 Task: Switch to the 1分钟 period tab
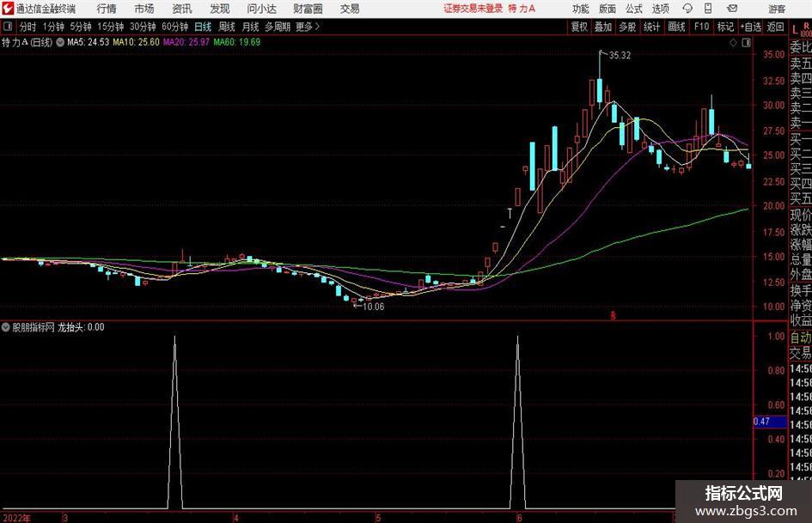pos(52,27)
